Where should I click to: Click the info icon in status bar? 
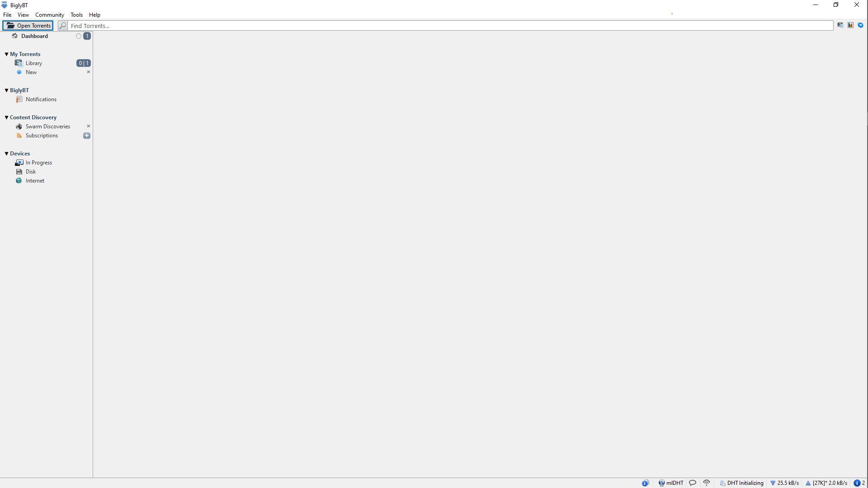(645, 483)
